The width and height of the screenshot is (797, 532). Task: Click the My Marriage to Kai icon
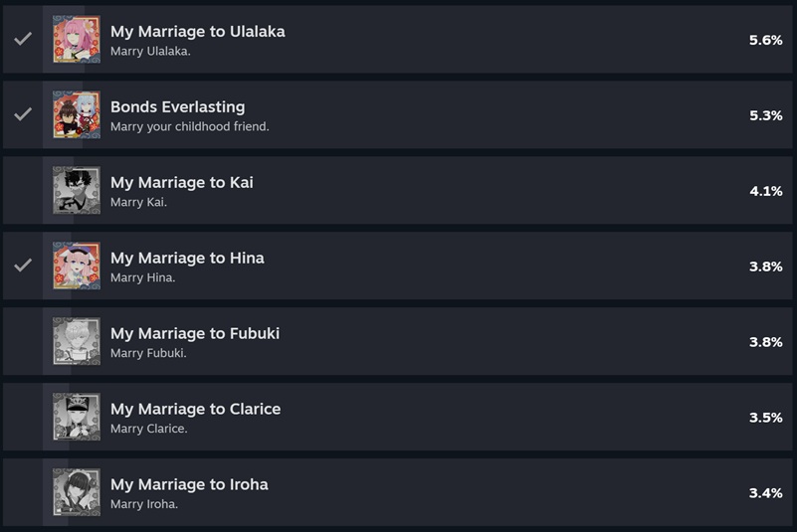pos(77,191)
